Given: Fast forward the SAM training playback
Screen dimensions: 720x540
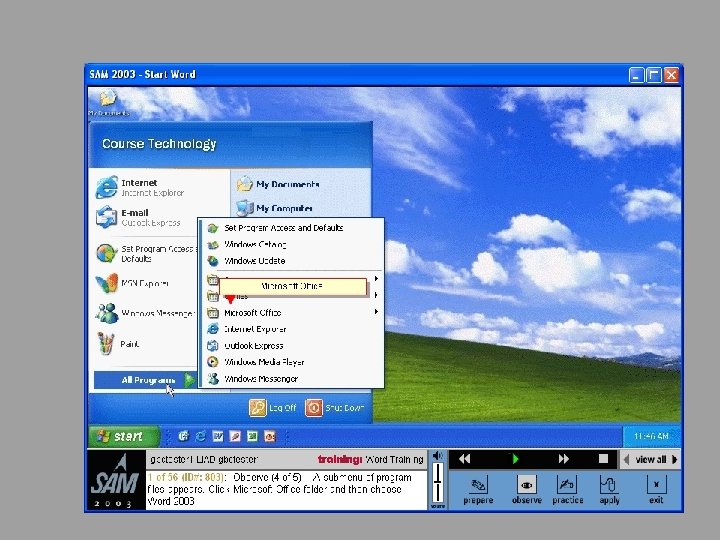Looking at the screenshot, I should [563, 459].
